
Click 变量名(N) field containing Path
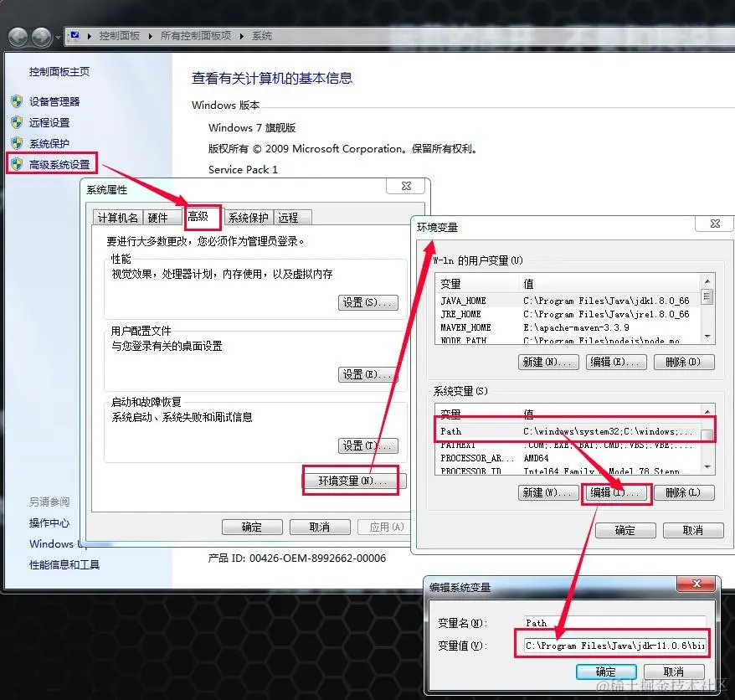pos(614,623)
